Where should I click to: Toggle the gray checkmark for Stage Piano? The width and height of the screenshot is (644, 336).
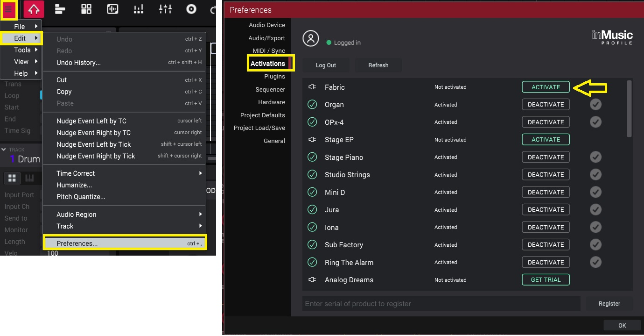pos(595,157)
